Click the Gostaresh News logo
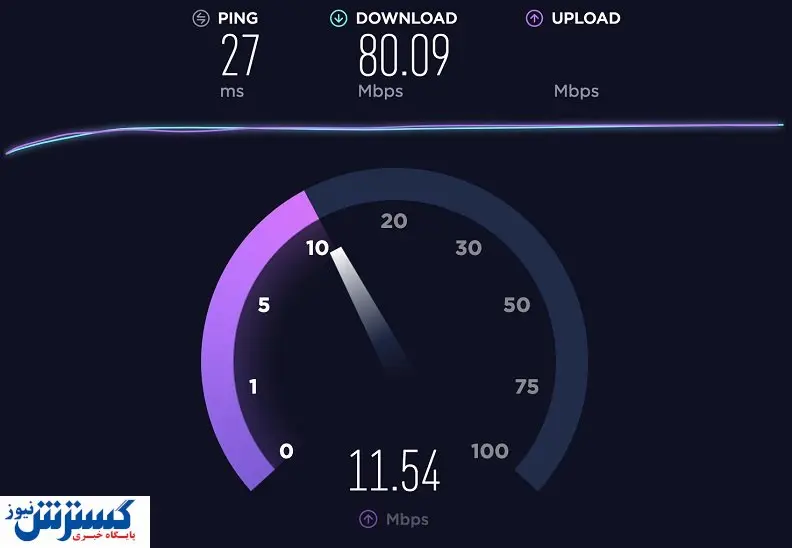The width and height of the screenshot is (792, 548). [75, 522]
